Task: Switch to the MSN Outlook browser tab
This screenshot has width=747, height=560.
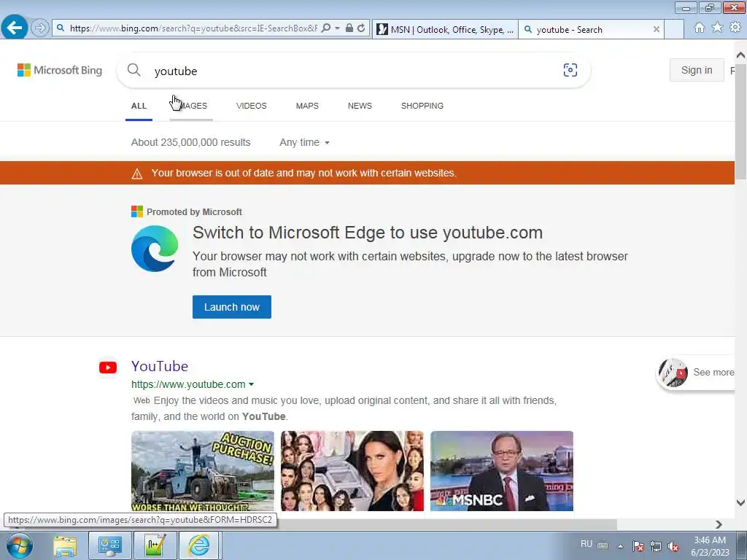Action: pos(446,29)
